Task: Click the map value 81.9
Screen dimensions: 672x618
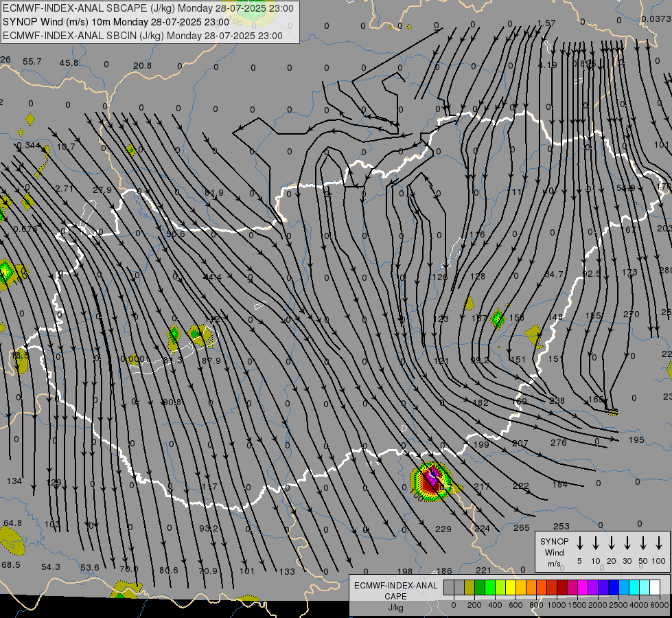Action: pyautogui.click(x=214, y=193)
